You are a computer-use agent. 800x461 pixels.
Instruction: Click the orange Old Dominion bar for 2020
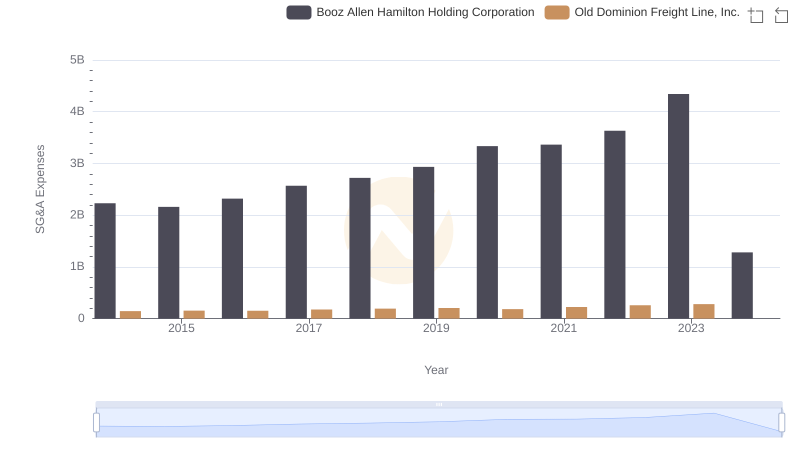513,314
